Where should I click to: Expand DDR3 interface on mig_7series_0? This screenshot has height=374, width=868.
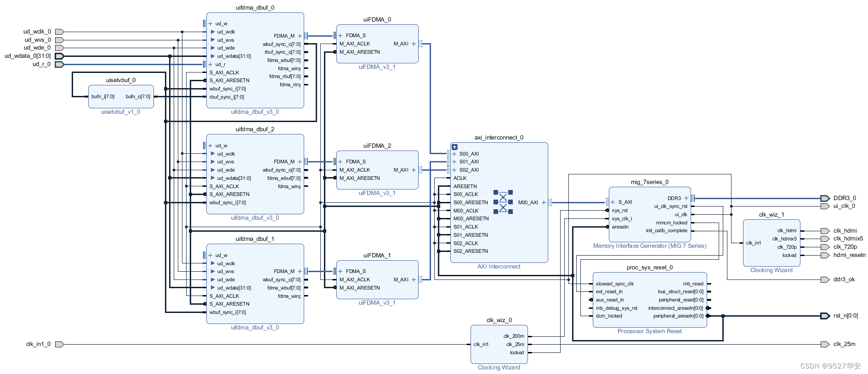pyautogui.click(x=686, y=198)
